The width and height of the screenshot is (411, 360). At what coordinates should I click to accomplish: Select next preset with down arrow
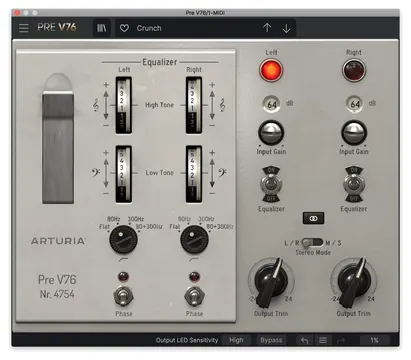[286, 28]
